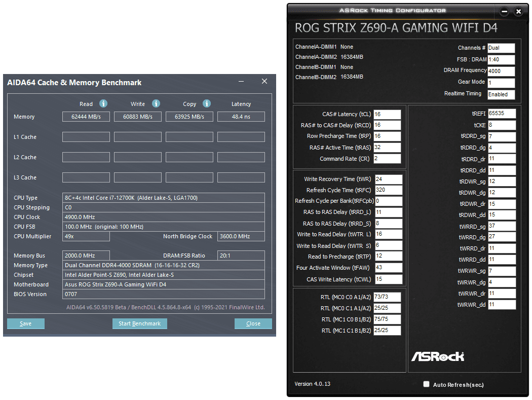Click the DRAM Frequency 4000 field
Image resolution: width=532 pixels, height=400 pixels.
(x=501, y=71)
